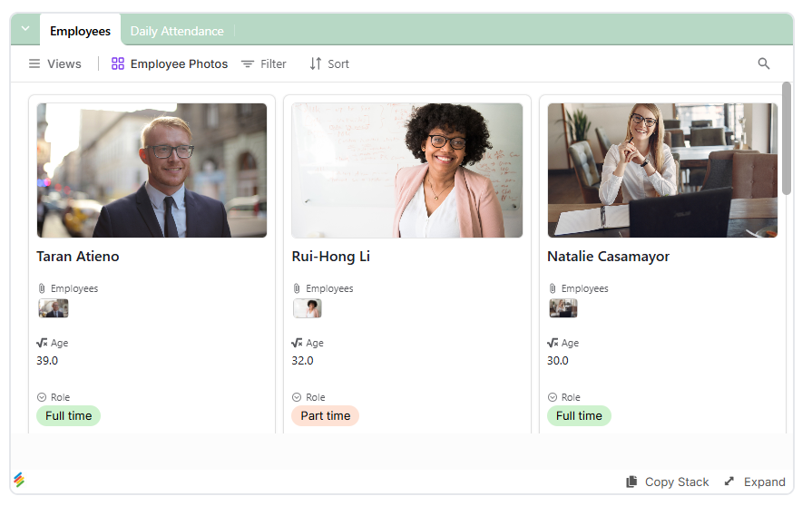Viewport: 812px width, 506px height.
Task: Open the Sort options
Action: (x=329, y=63)
